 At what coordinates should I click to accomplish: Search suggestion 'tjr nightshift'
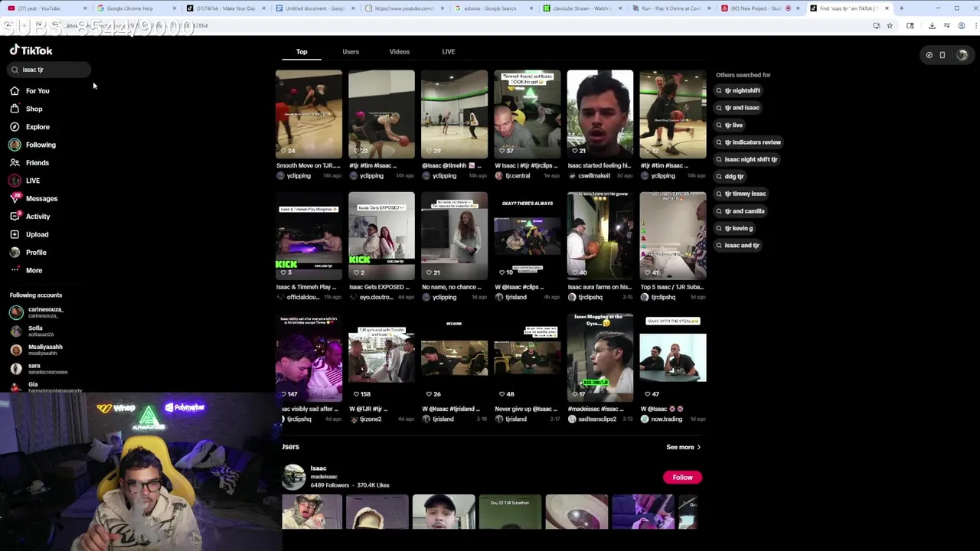(x=738, y=90)
